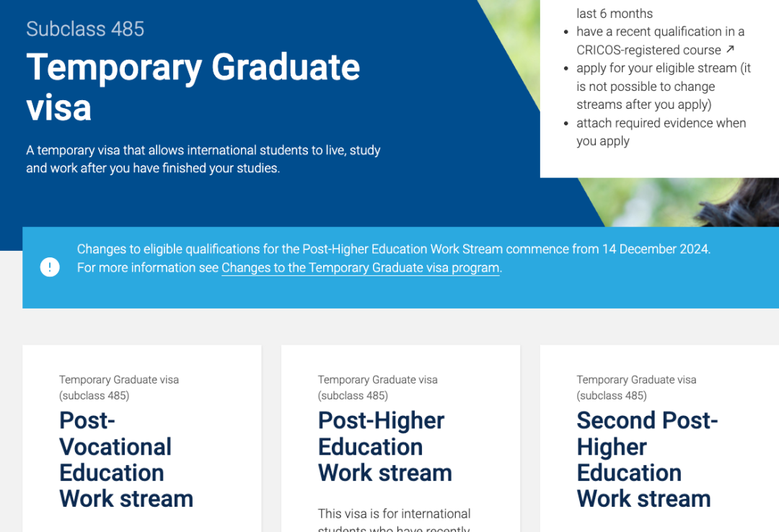
Task: Click external link arrow after CRICOS-registered course
Action: tap(730, 50)
